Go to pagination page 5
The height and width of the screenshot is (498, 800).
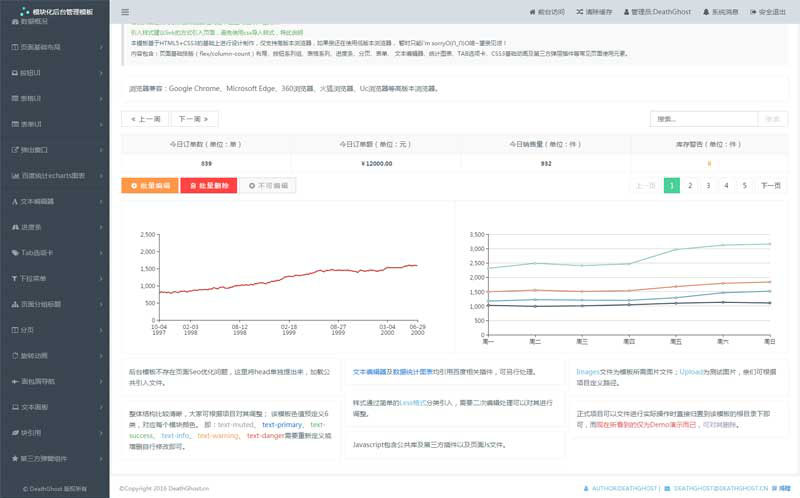(x=744, y=186)
